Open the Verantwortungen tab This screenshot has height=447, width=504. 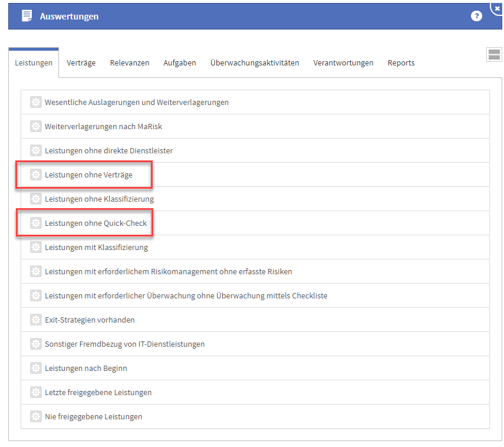coord(343,63)
